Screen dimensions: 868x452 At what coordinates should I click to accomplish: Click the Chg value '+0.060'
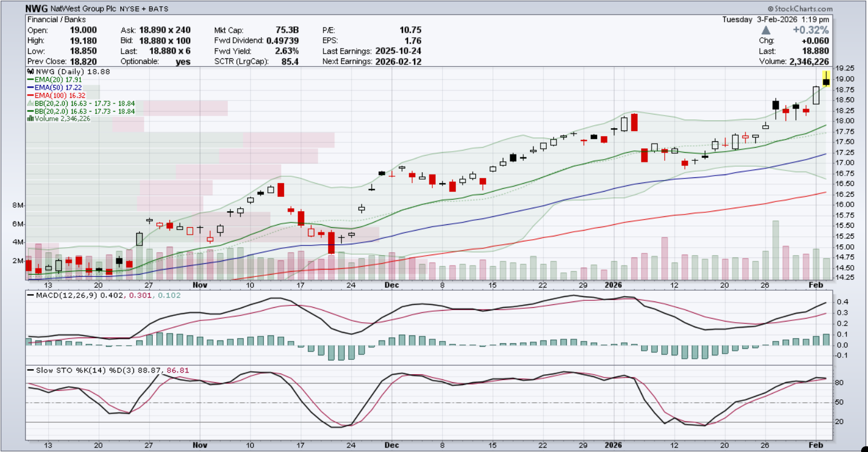(x=815, y=41)
